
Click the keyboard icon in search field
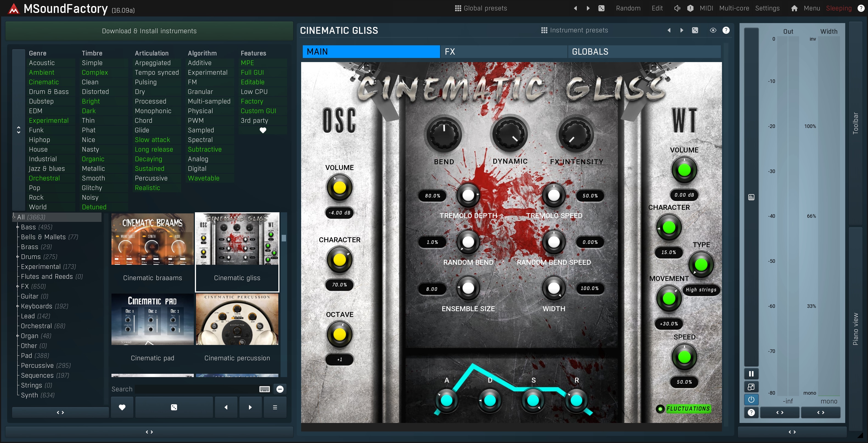(x=265, y=389)
